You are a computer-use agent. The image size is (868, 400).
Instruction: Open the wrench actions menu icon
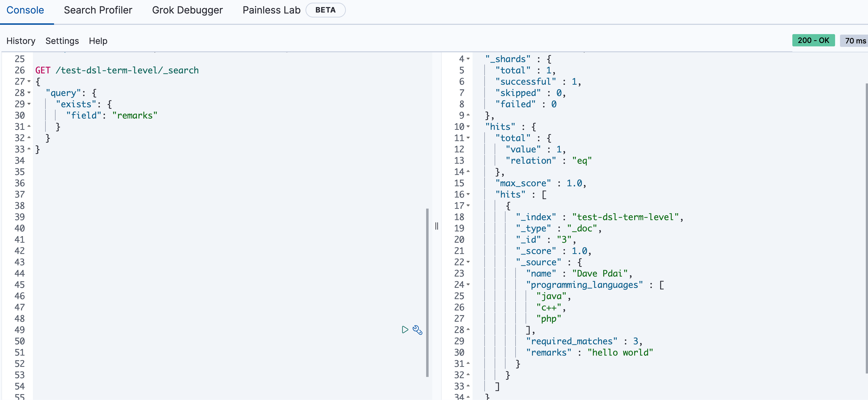[418, 330]
